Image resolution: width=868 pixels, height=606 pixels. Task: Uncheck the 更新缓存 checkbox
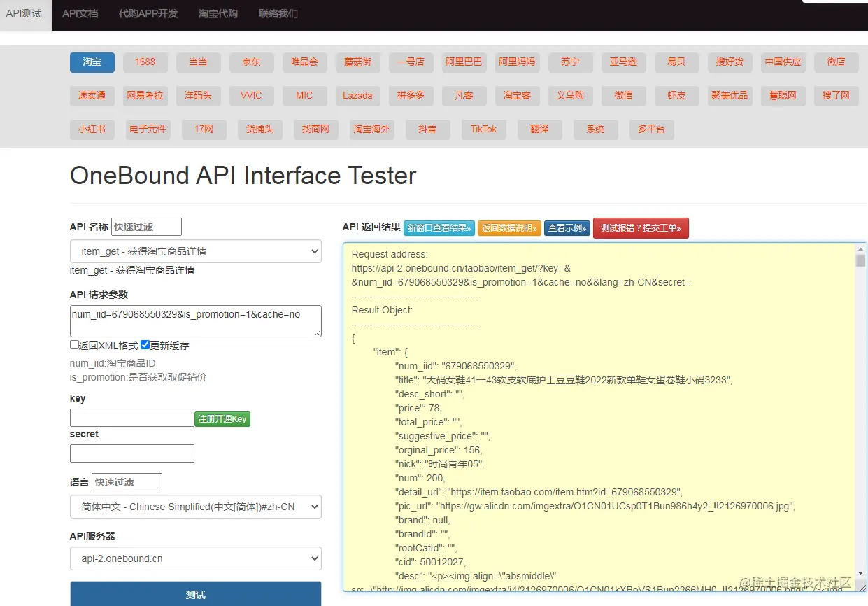(145, 345)
